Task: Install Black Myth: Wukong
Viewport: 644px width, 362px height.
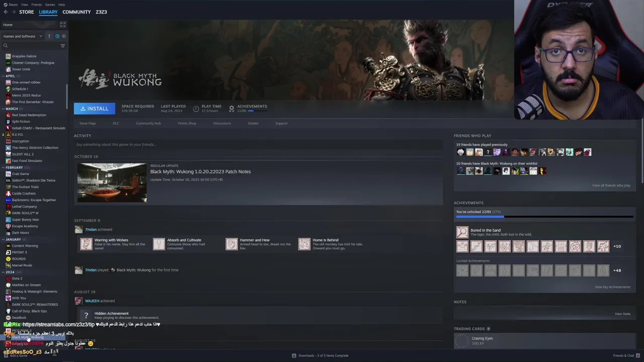Action: (x=95, y=109)
